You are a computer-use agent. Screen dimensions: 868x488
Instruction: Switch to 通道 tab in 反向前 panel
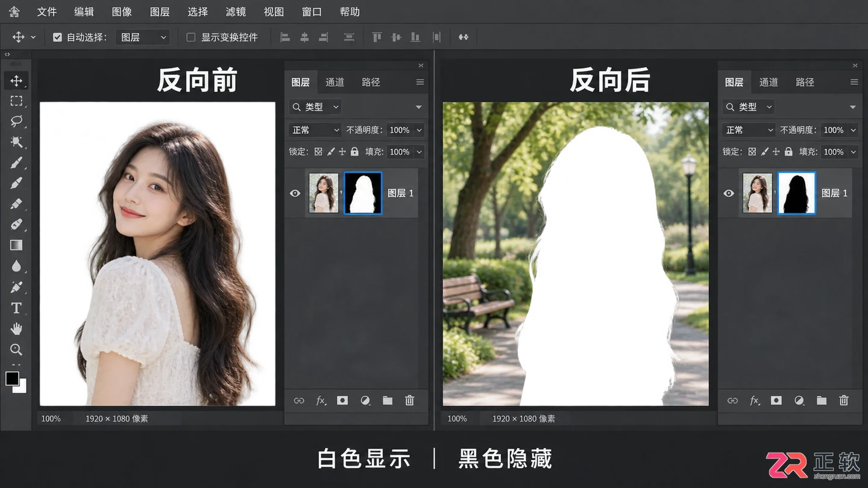335,83
